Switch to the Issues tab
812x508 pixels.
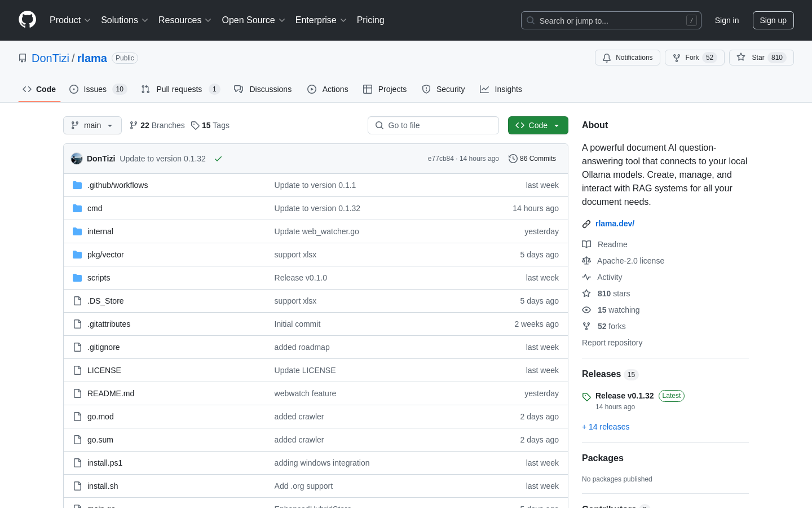pos(98,89)
